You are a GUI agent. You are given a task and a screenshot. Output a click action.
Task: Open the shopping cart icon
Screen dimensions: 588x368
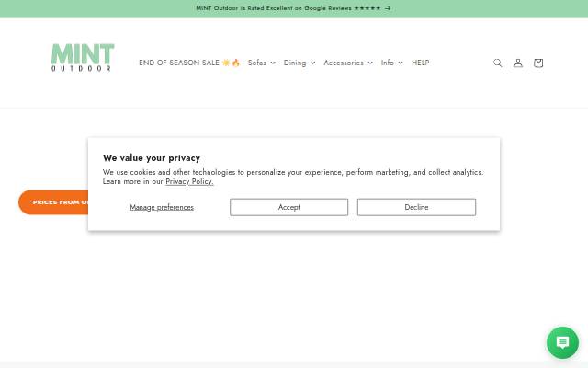tap(538, 63)
